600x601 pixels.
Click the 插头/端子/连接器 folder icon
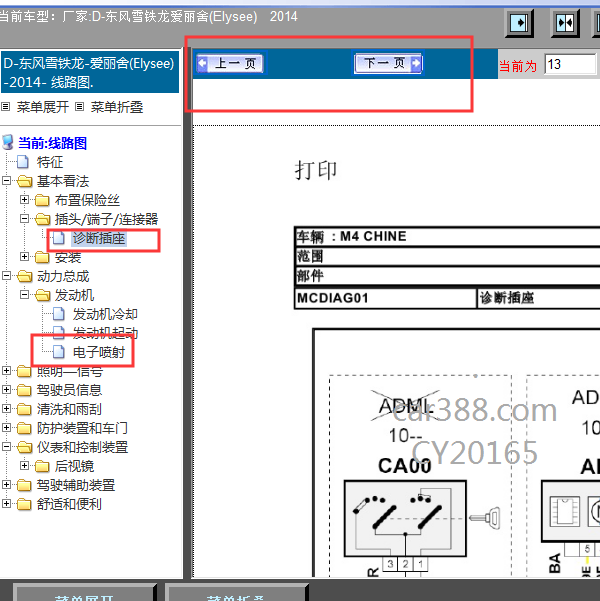[x=42, y=219]
